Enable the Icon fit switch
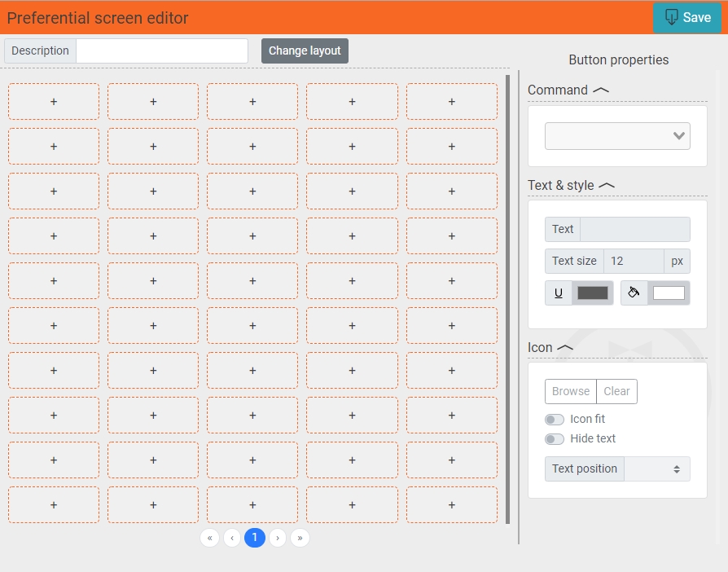728x572 pixels. click(x=555, y=420)
